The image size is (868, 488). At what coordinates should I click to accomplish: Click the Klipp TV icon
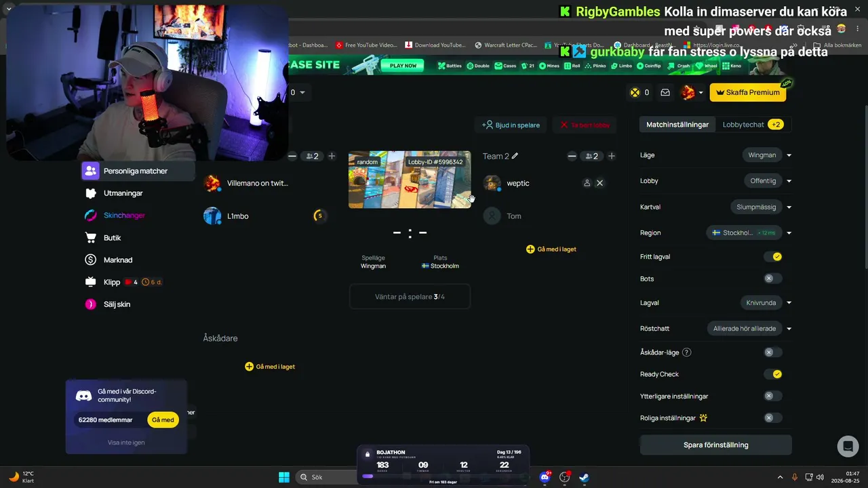(x=91, y=282)
